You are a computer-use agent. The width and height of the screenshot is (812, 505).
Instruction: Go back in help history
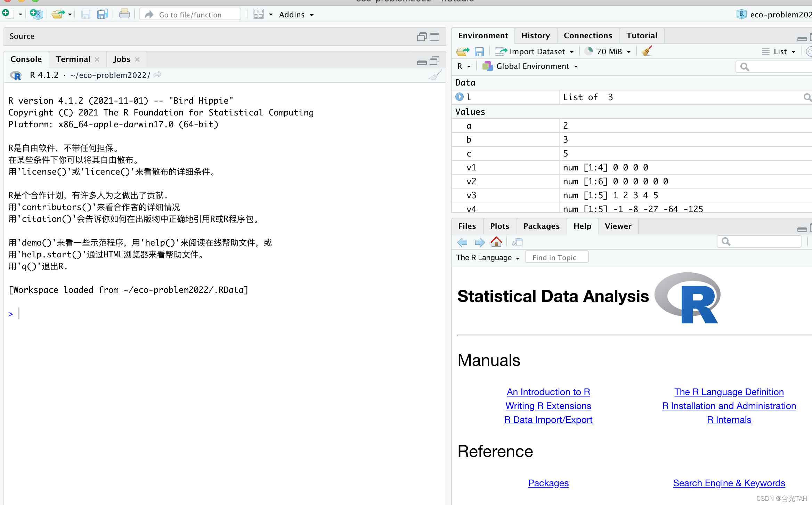pyautogui.click(x=462, y=242)
